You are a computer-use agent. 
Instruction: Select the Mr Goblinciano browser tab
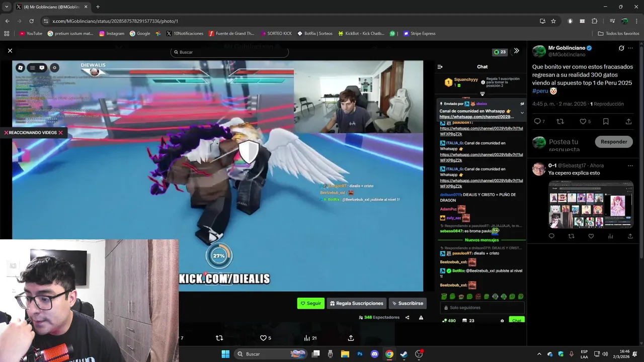pos(51,7)
